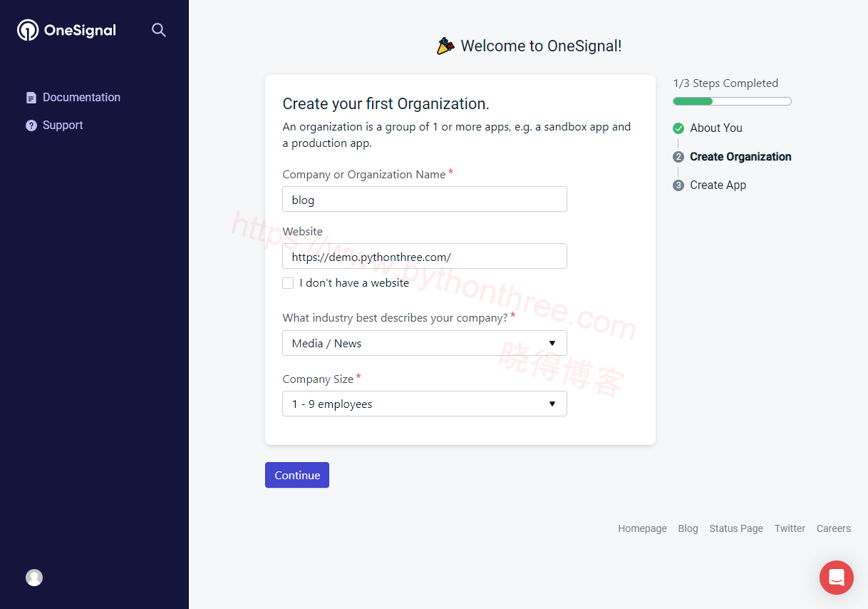868x609 pixels.
Task: Expand the industry dropdown showing Media / News
Action: tap(424, 343)
